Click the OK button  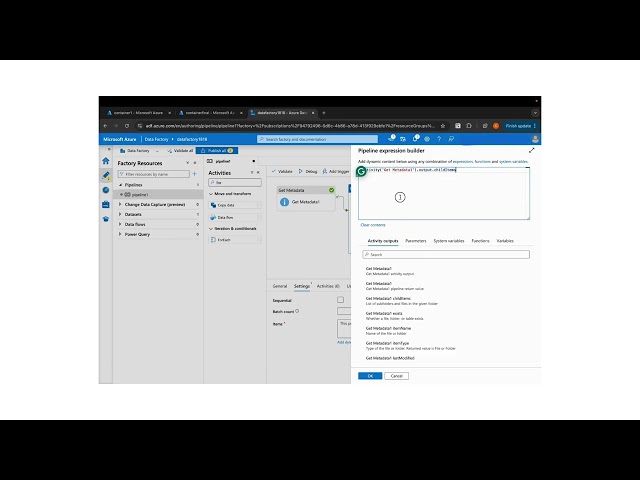370,376
